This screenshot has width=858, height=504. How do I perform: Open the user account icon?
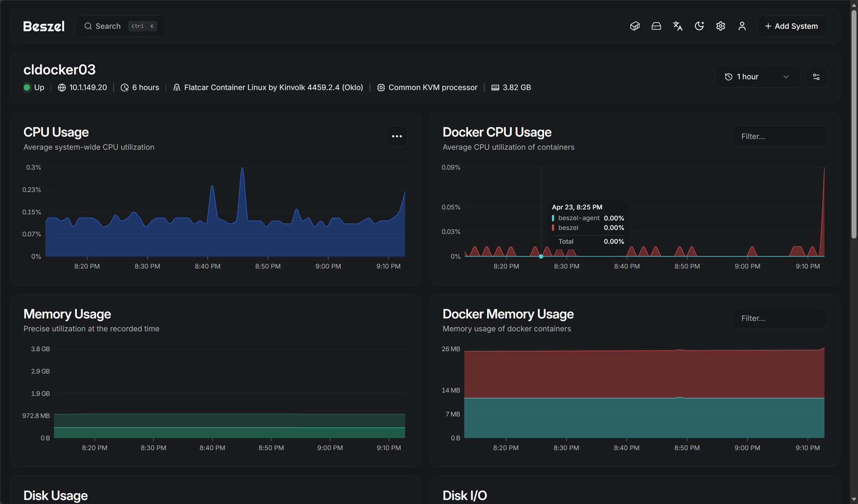point(742,26)
